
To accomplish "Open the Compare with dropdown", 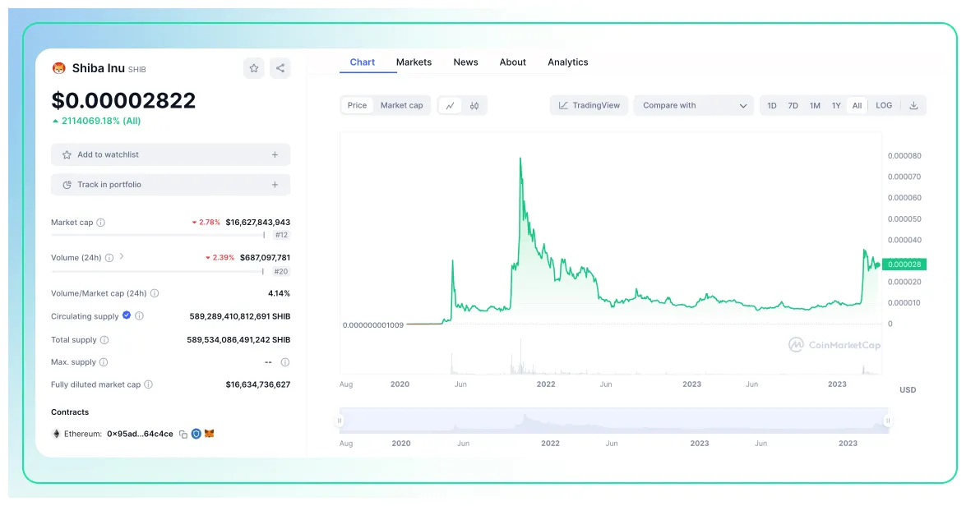I will (693, 105).
